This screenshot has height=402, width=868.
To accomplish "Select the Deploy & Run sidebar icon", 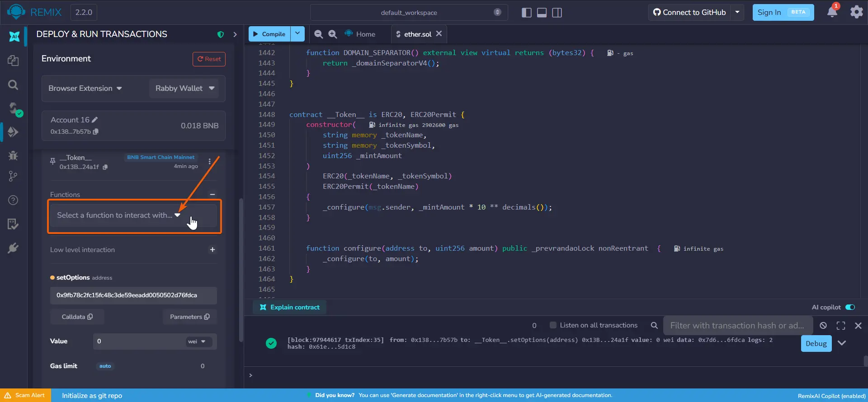I will coord(13,132).
